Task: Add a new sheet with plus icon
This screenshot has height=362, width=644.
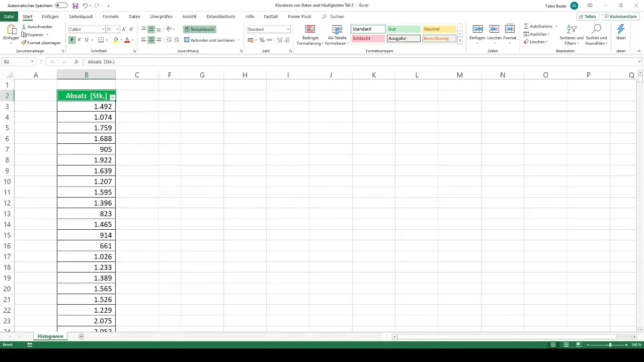Action: coord(81,336)
